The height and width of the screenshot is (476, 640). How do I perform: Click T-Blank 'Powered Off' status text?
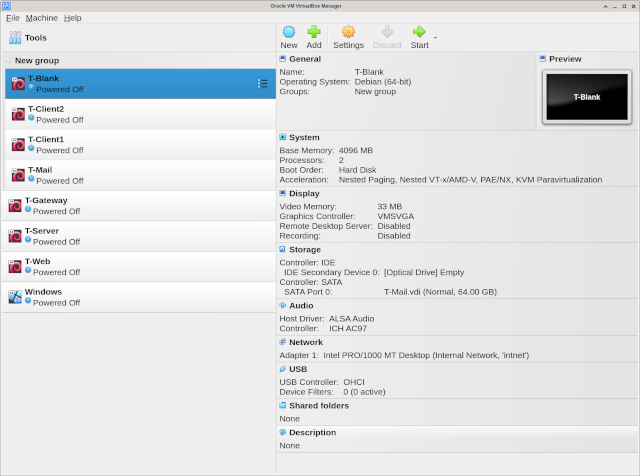click(x=60, y=89)
